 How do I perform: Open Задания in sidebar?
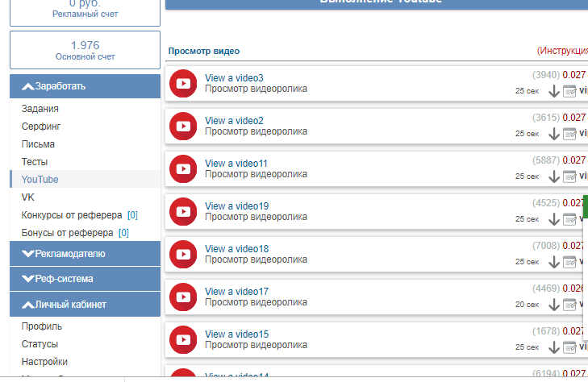coord(40,109)
